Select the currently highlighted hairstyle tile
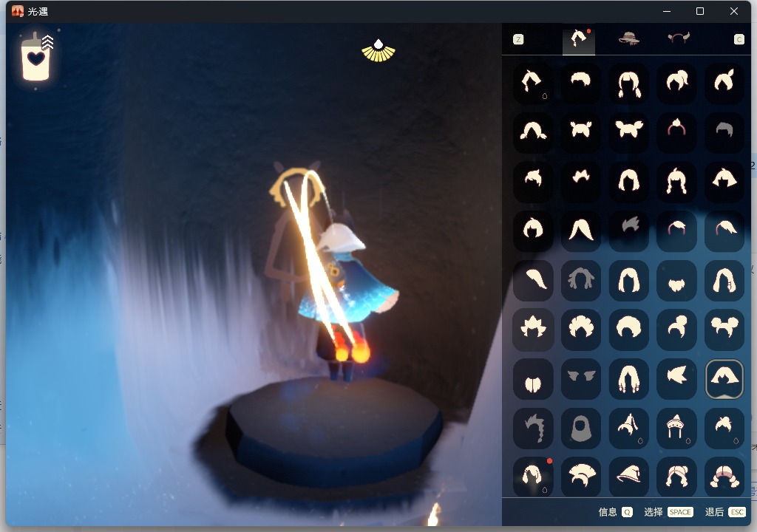757x532 pixels. pyautogui.click(x=724, y=379)
